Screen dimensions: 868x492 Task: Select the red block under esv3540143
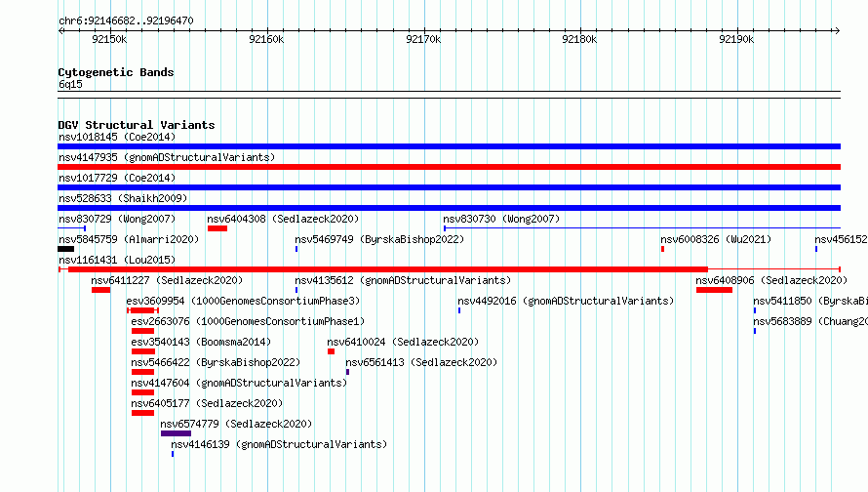pyautogui.click(x=143, y=351)
